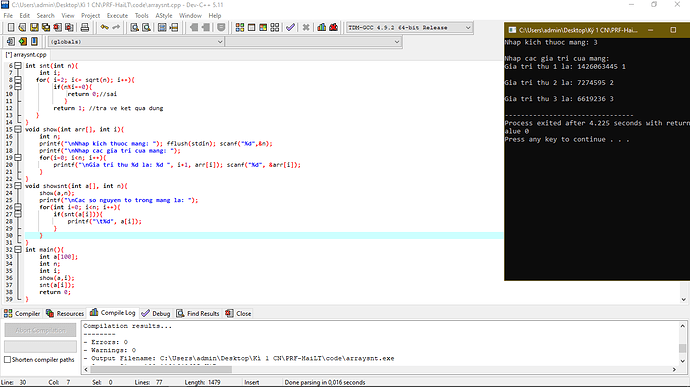Click the compile log scroll-up arrow
Viewport: 690px width, 387px height.
[683, 326]
